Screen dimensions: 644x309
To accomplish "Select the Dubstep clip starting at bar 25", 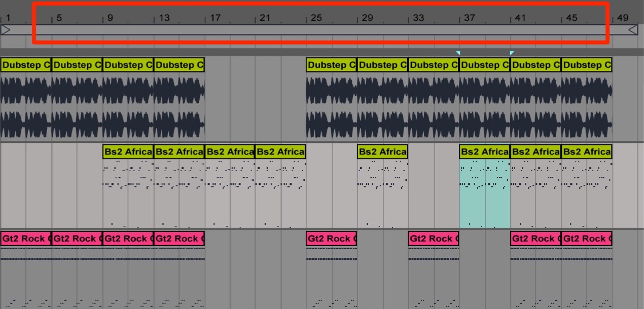I will (x=332, y=65).
